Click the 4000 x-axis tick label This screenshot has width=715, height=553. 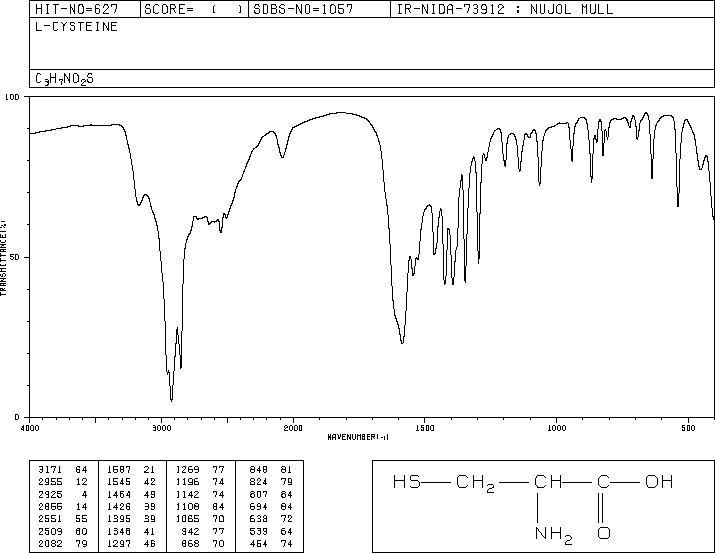point(30,428)
